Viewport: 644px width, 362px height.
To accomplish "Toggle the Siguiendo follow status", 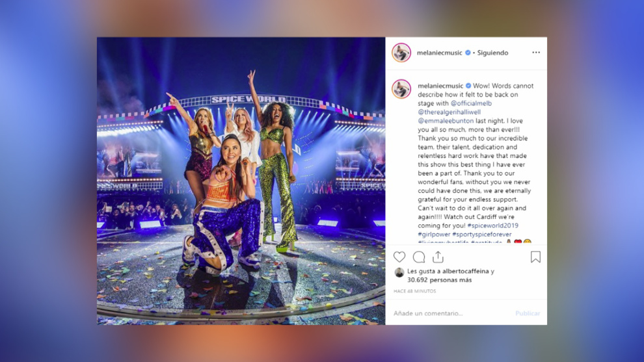I will (x=492, y=53).
